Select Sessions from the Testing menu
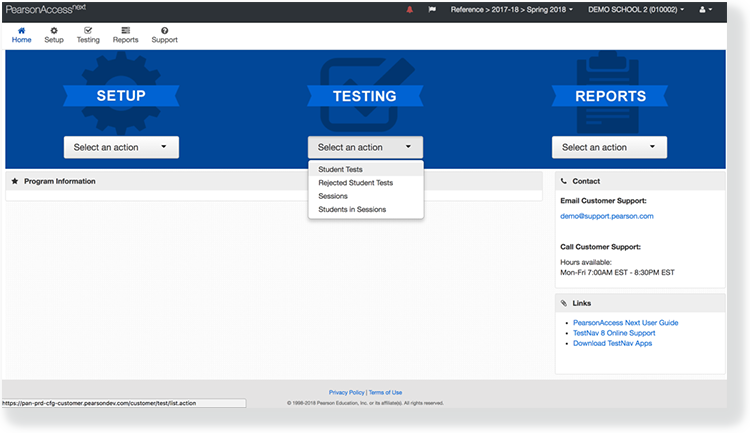This screenshot has height=433, width=750. 333,196
